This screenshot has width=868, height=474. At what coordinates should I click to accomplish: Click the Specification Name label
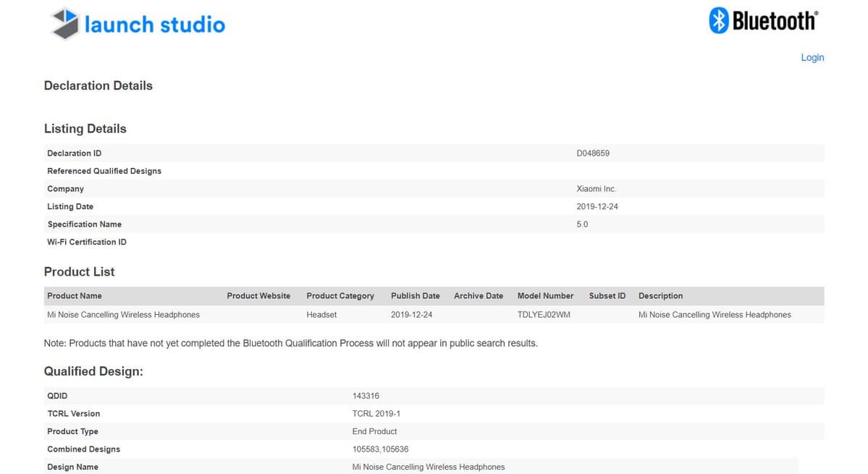click(x=84, y=224)
